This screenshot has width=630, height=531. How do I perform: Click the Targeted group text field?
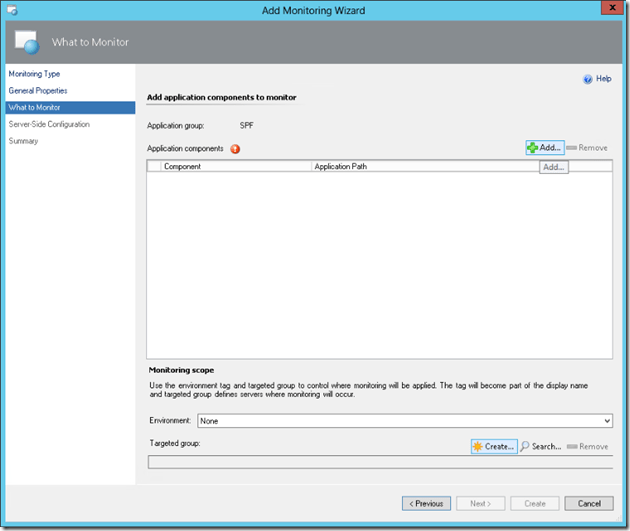coord(379,462)
